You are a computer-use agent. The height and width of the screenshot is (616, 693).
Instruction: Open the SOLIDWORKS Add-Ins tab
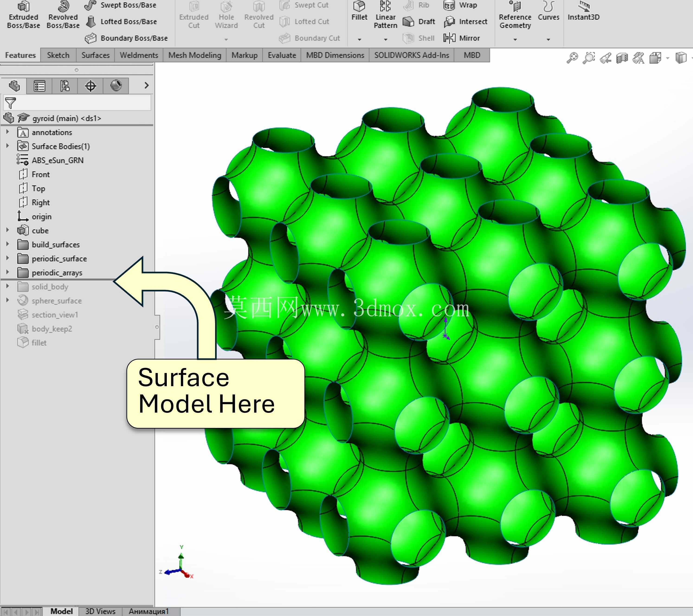coord(412,55)
